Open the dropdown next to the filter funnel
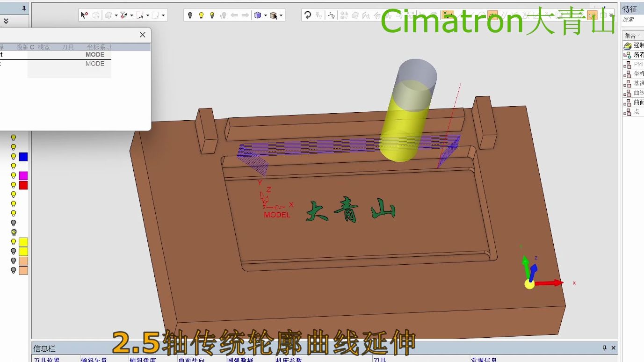Screen dimensions: 644x362 click(x=131, y=15)
